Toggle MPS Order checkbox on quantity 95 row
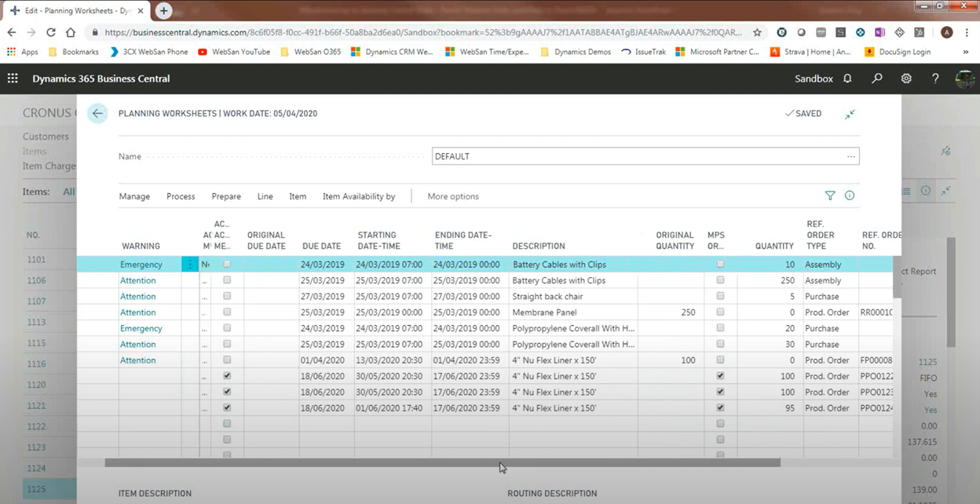Image resolution: width=980 pixels, height=504 pixels. tap(720, 408)
